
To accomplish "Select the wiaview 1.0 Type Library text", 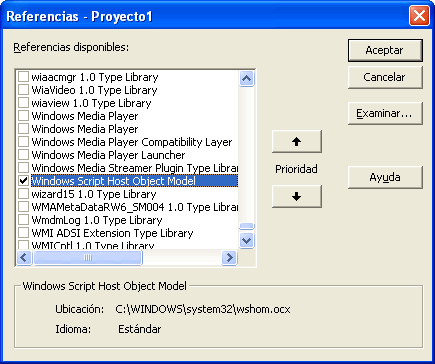I will [x=91, y=103].
